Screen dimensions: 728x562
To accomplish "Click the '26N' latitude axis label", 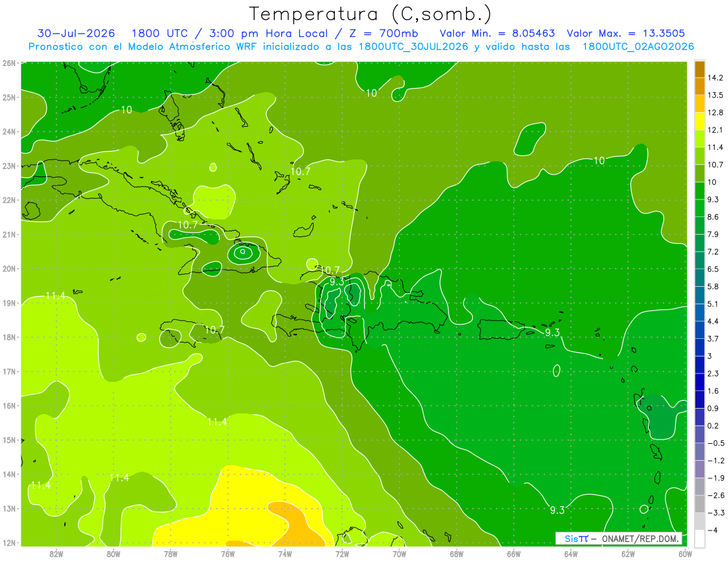I will coord(8,62).
